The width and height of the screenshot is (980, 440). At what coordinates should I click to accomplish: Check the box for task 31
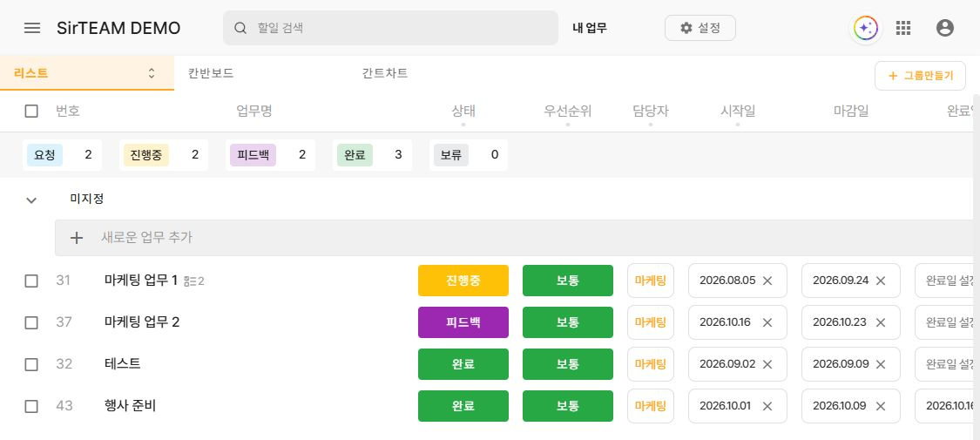(x=31, y=281)
